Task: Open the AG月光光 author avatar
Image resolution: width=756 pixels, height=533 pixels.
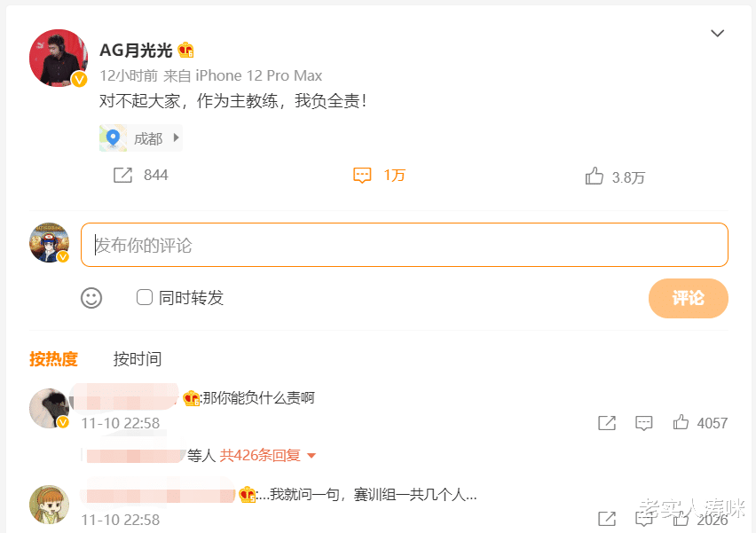Action: click(58, 58)
